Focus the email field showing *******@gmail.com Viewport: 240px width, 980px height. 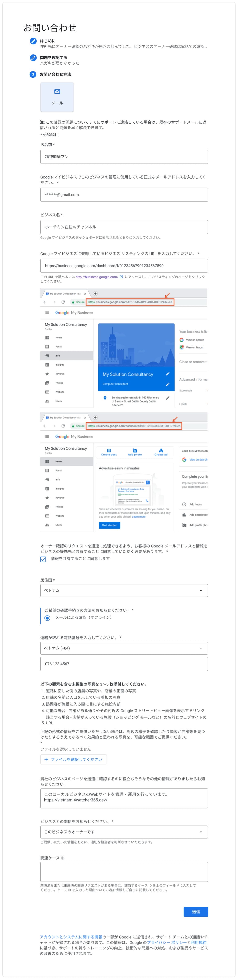pyautogui.click(x=124, y=195)
